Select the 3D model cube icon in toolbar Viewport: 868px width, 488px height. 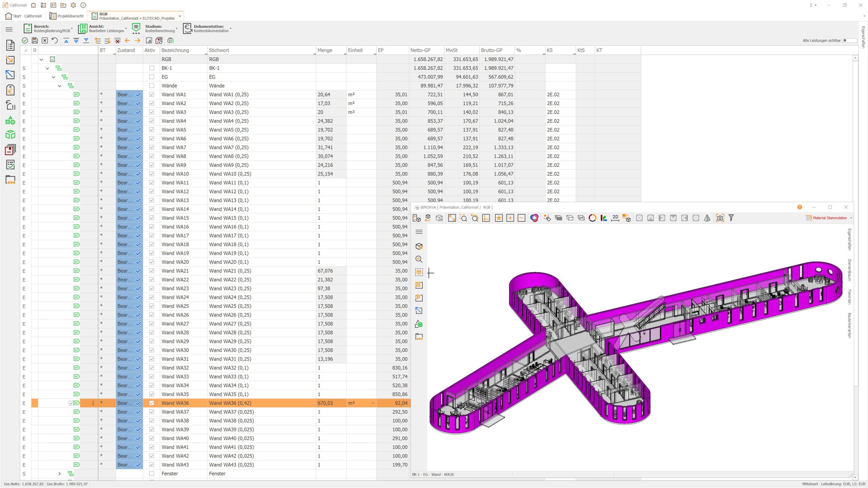click(x=171, y=41)
